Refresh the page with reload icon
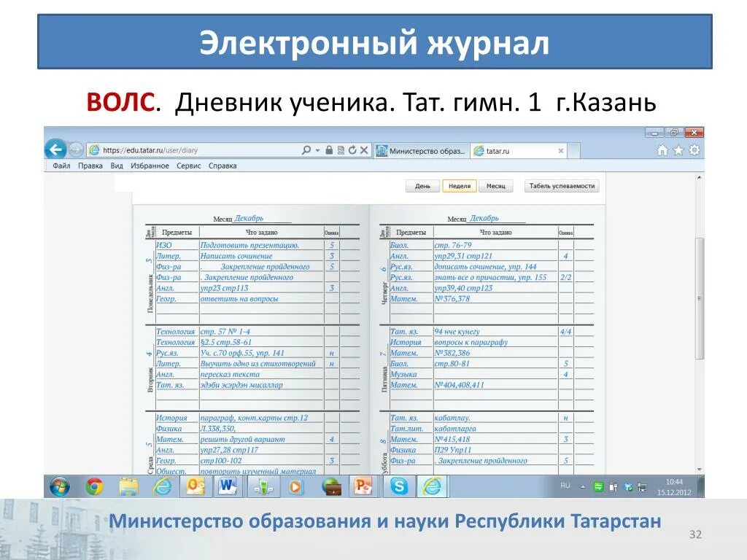747x560 pixels. [352, 150]
